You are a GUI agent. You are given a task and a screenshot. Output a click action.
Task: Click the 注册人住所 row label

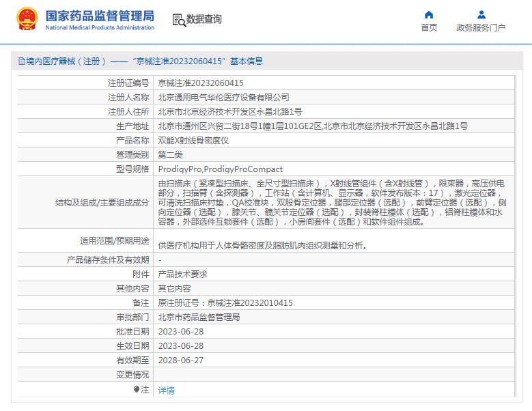coord(128,111)
